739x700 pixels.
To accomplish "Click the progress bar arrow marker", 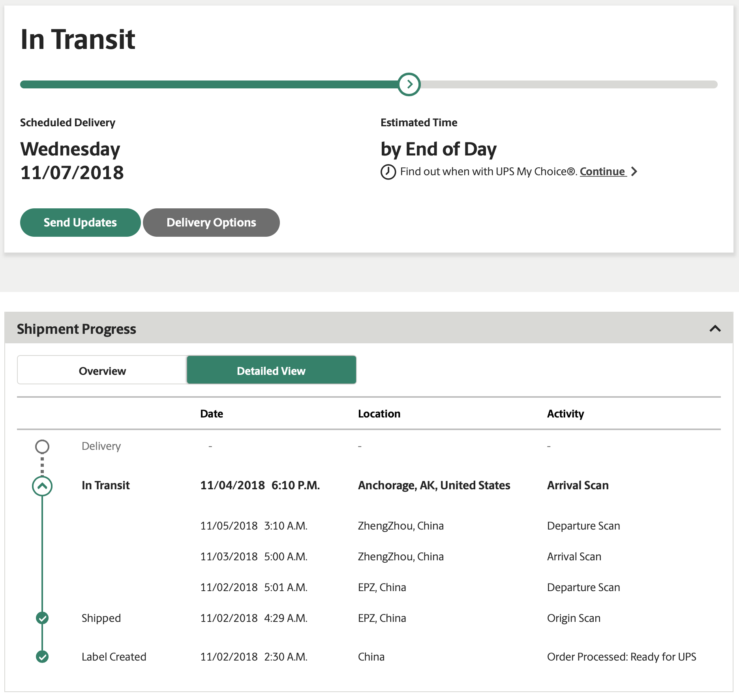I will click(x=409, y=84).
